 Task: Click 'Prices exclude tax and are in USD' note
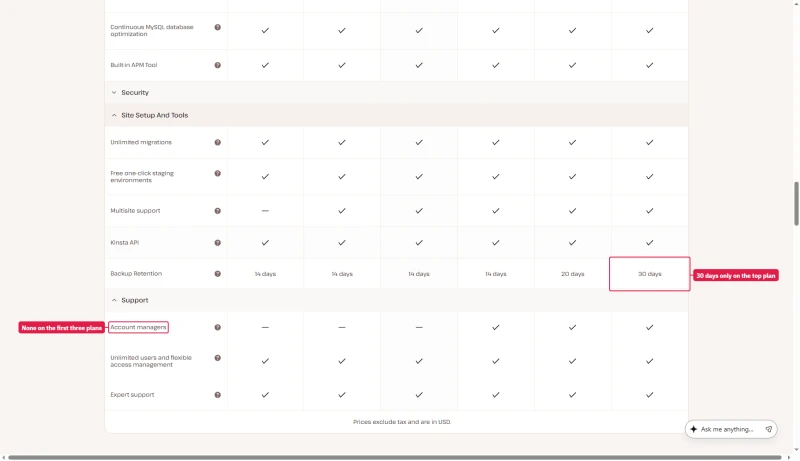[402, 422]
